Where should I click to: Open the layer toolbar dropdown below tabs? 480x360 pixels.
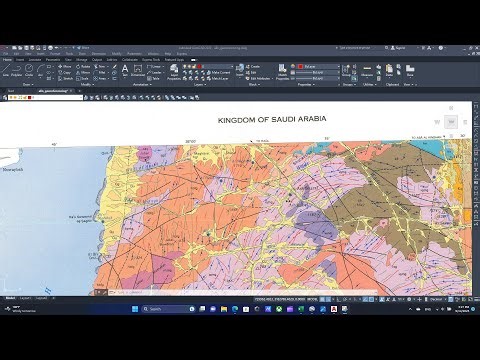(x=45, y=97)
